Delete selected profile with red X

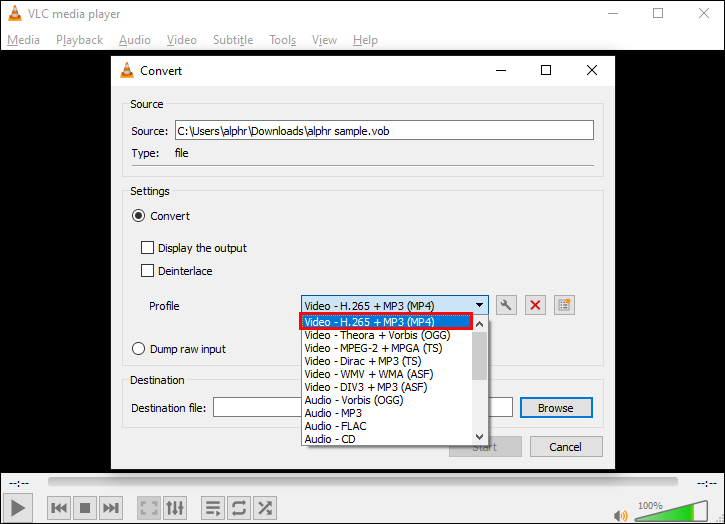click(x=535, y=305)
